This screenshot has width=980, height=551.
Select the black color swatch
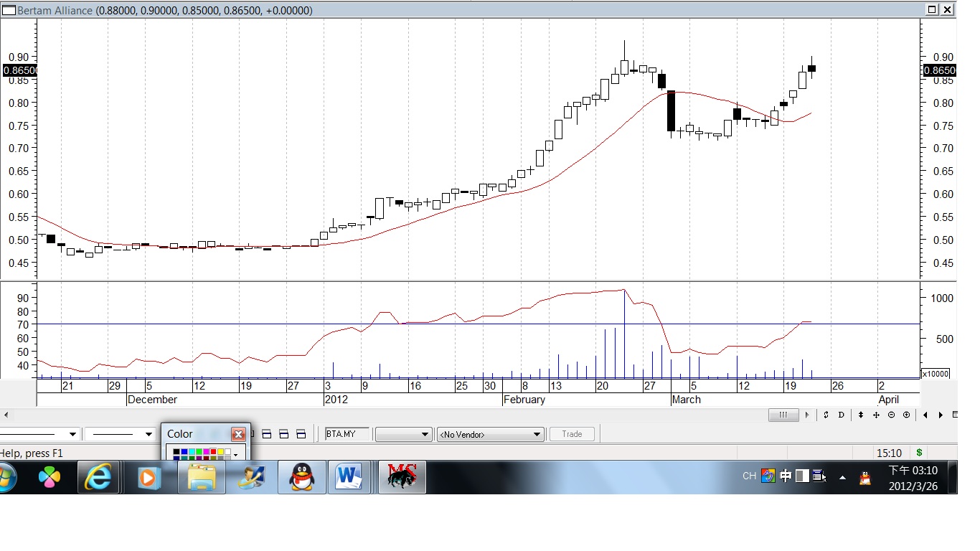click(176, 452)
